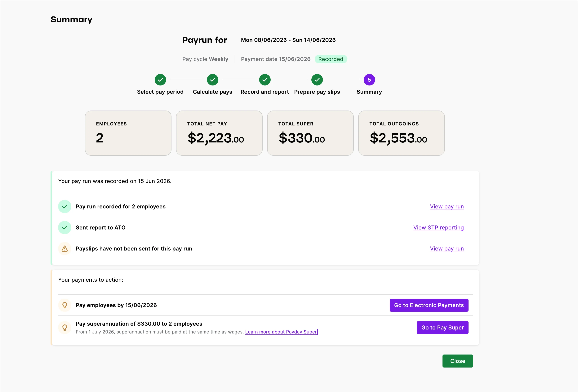This screenshot has height=392, width=578.
Task: Click the Prepare pay slips checkmark icon
Action: 317,80
